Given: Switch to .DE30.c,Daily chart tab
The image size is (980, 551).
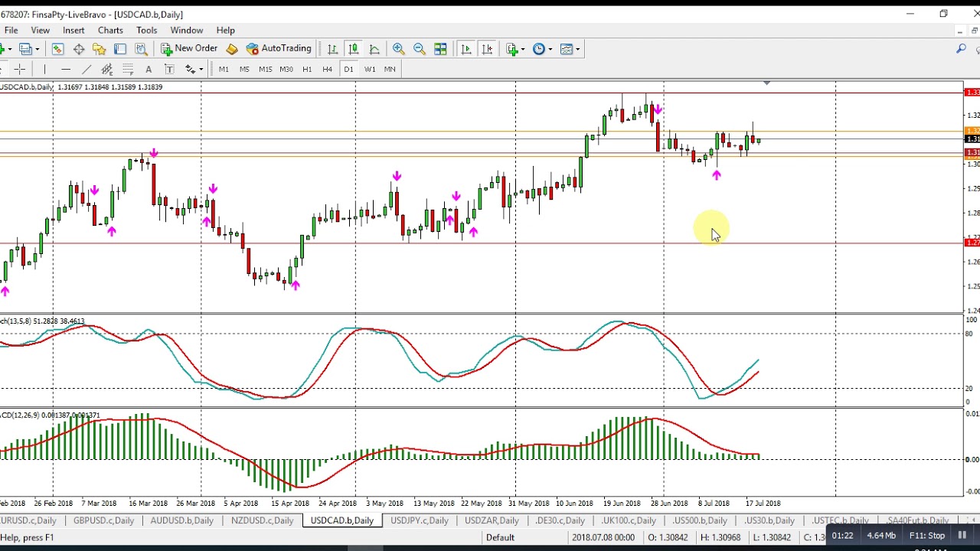Looking at the screenshot, I should 560,520.
